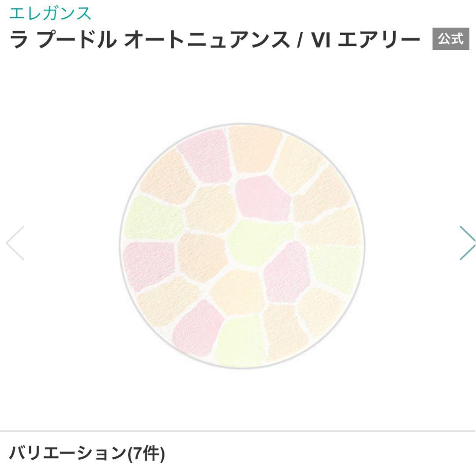Show the previous product image
Viewport: 476px width, 476px height.
15,243
